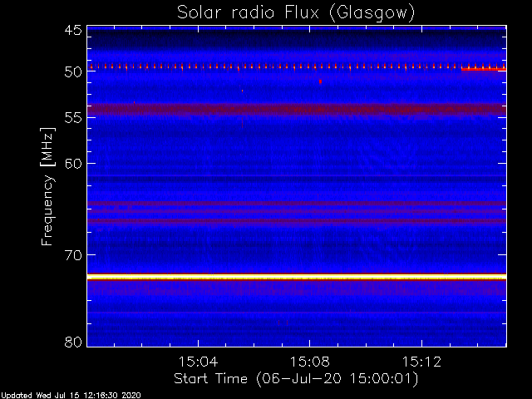Click the plot title 'Solar radio Flux (Glasgow)'
Screen dimensions: 532x399
[296, 13]
